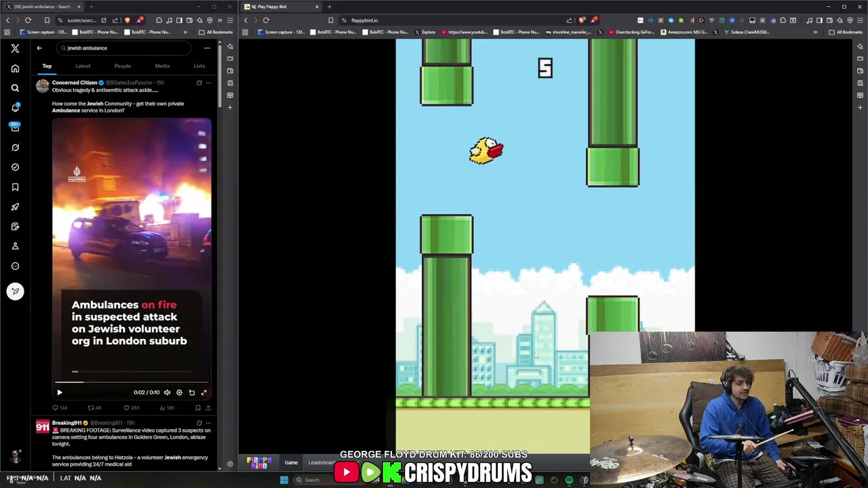
Task: Open Bookmarks icon in X sidebar
Action: click(x=15, y=187)
